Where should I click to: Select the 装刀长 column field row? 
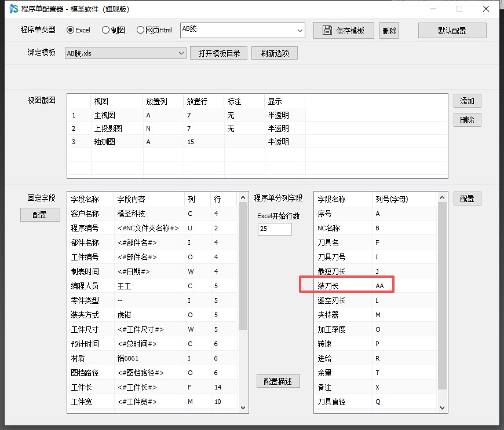pos(376,286)
